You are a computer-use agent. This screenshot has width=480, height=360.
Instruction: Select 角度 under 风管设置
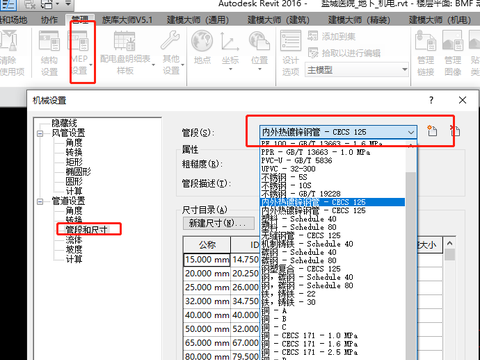coord(74,143)
